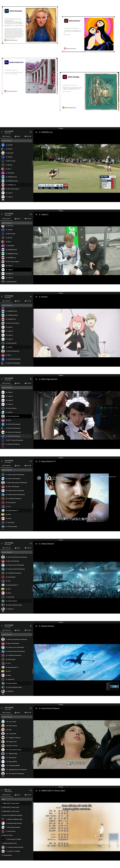Favorite the Home Drama Channel via star
This screenshot has height=868, width=120.
(x=40, y=708)
